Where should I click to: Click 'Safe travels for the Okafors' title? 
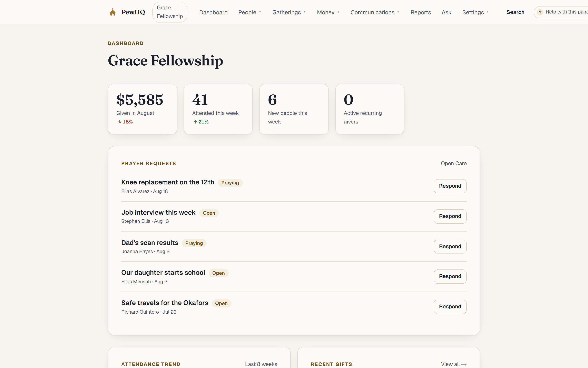point(165,303)
